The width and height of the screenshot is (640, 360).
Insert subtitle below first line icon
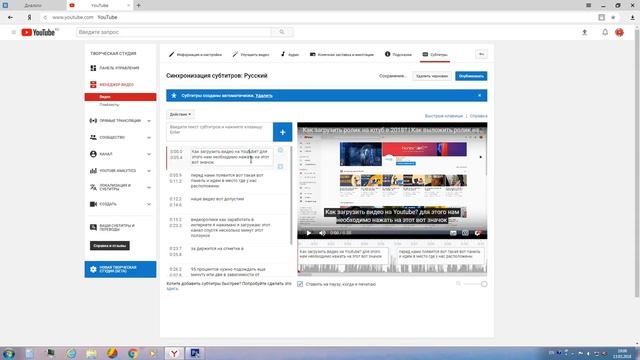click(x=280, y=167)
